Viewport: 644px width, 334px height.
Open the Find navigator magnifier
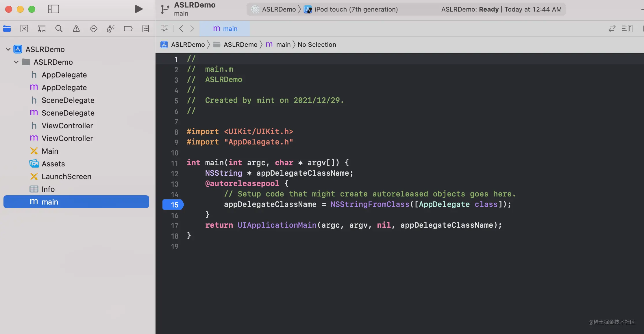(59, 29)
